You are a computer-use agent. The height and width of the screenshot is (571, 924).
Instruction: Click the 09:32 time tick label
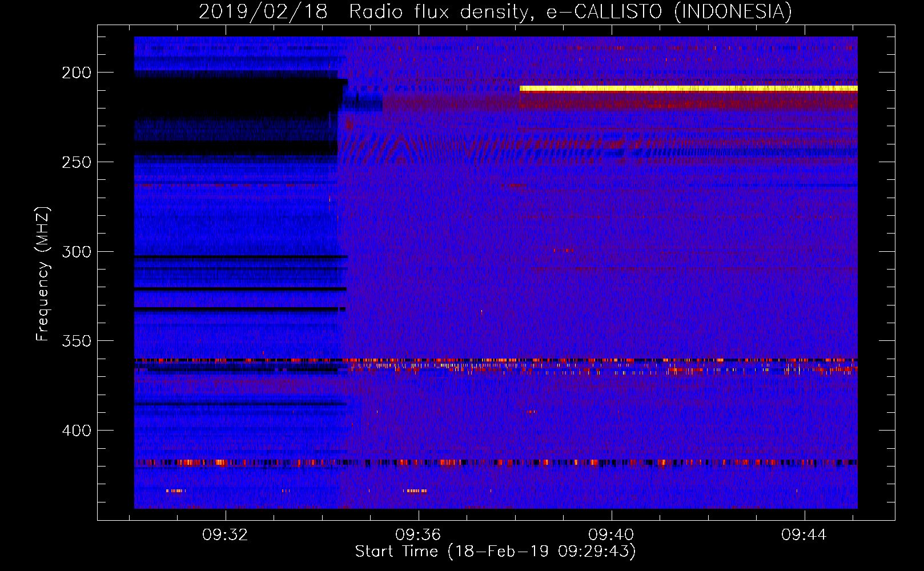coord(225,534)
